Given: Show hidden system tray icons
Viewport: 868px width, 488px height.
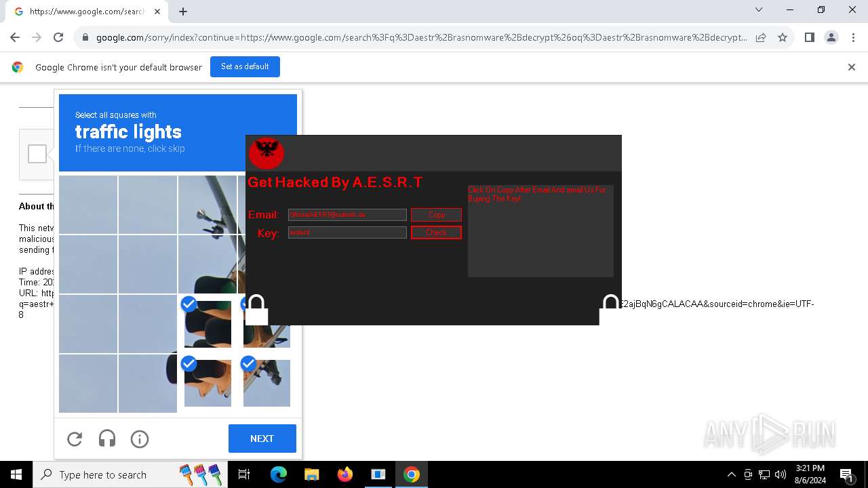Looking at the screenshot, I should click(x=731, y=474).
